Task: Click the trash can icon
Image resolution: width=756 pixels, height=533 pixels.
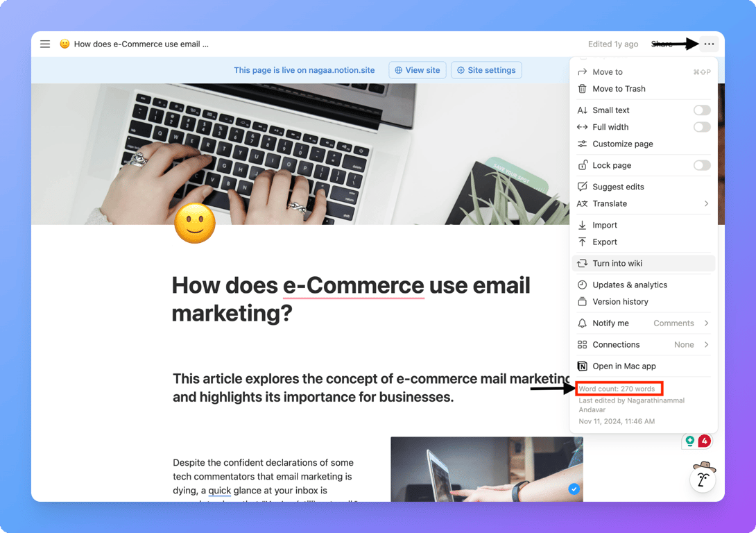Action: pos(583,89)
